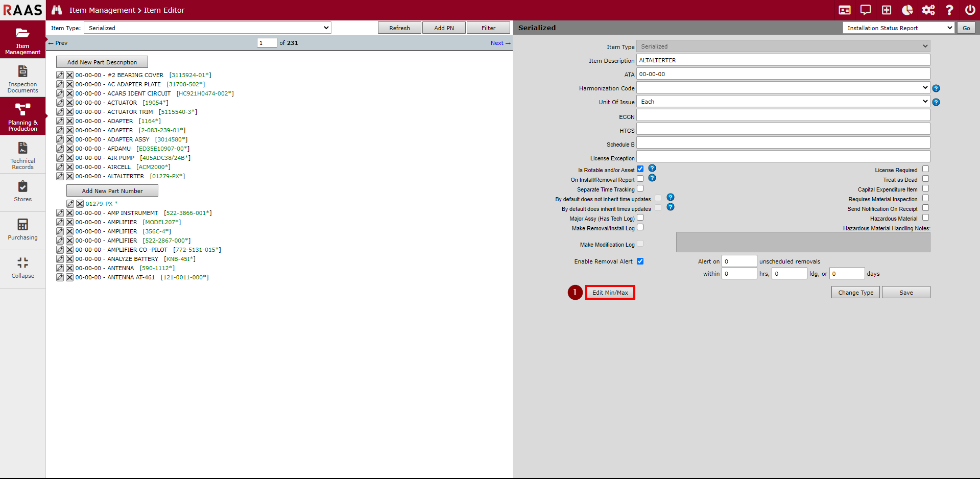Image resolution: width=980 pixels, height=479 pixels.
Task: Open the chat message icon in header
Action: tap(866, 10)
